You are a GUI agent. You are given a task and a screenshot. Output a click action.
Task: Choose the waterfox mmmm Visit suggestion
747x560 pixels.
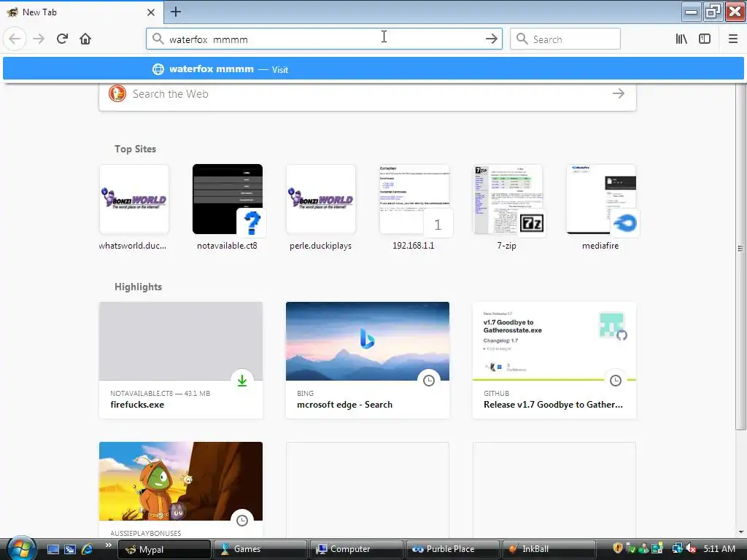pyautogui.click(x=373, y=69)
